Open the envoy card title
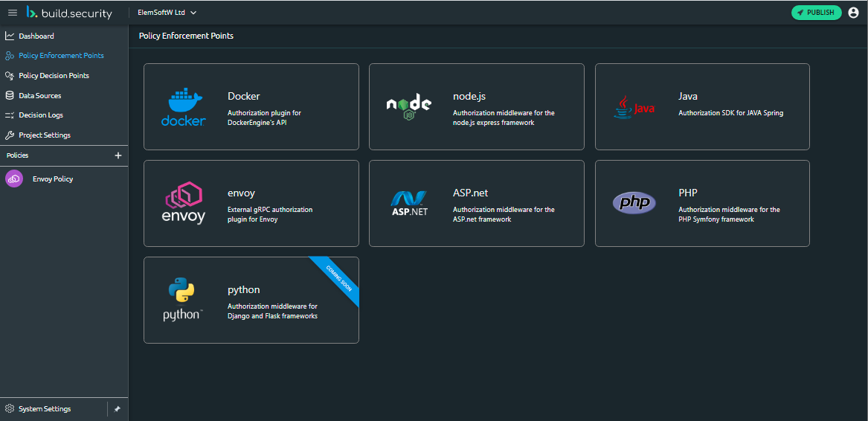Screen dimensions: 868x421 [241, 193]
